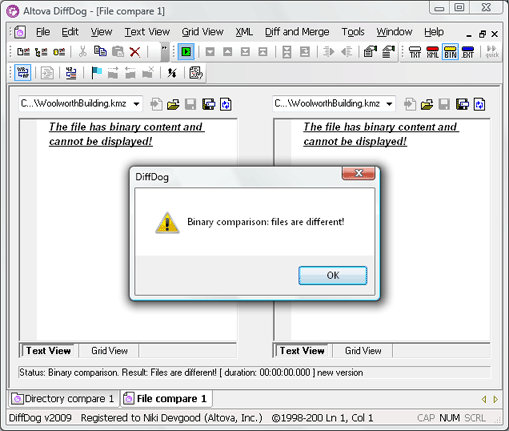Toggle XML comparison mode
Viewport: 509px width, 431px height.
coord(433,52)
